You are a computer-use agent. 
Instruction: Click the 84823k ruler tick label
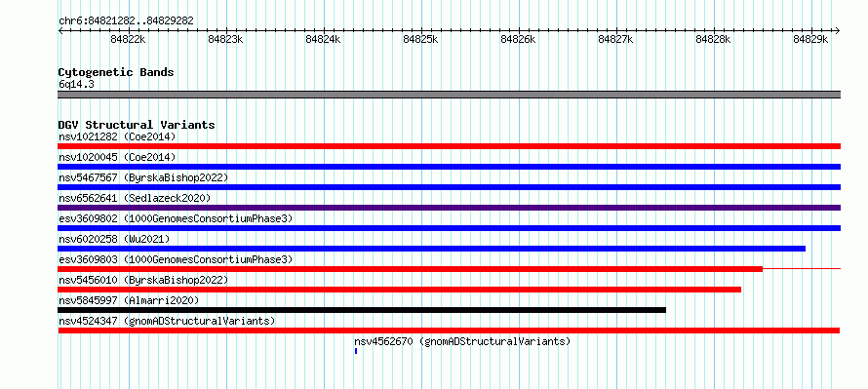pyautogui.click(x=225, y=39)
